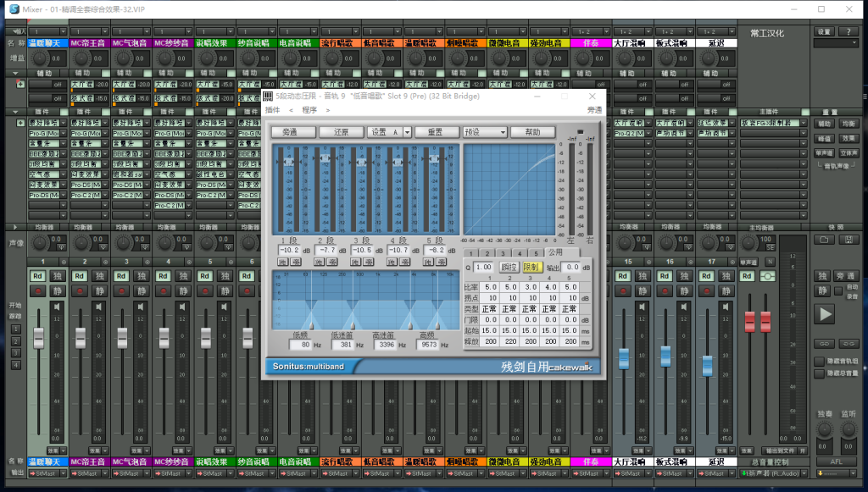The width and height of the screenshot is (868, 492).
Task: Click the phase icon on channel 17 pan
Action: 728,247
